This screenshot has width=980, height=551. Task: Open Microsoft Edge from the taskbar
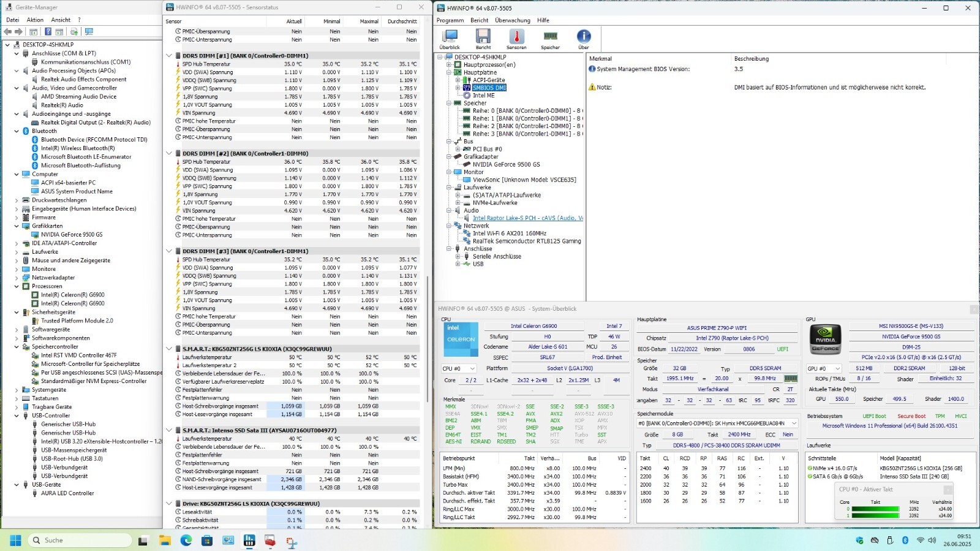pyautogui.click(x=186, y=540)
